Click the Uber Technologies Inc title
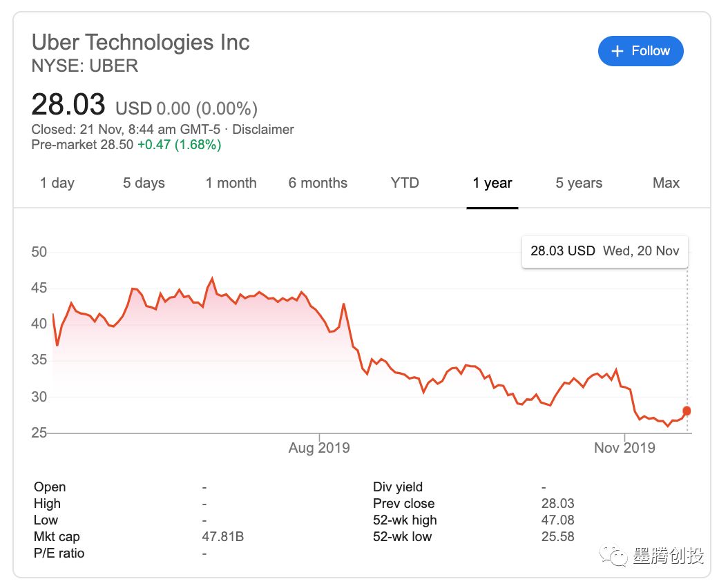 click(x=141, y=42)
